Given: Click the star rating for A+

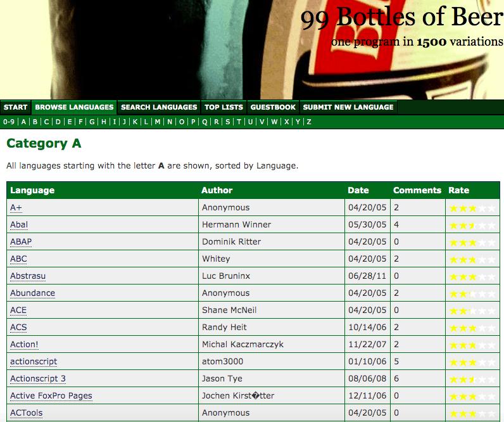Looking at the screenshot, I should click(472, 208).
